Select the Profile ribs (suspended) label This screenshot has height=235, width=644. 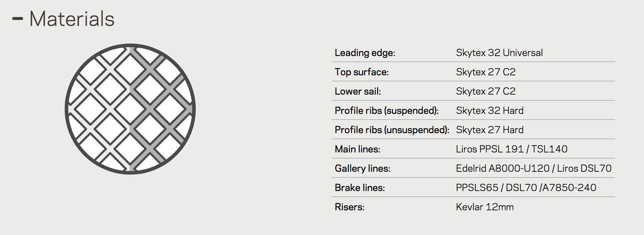387,111
